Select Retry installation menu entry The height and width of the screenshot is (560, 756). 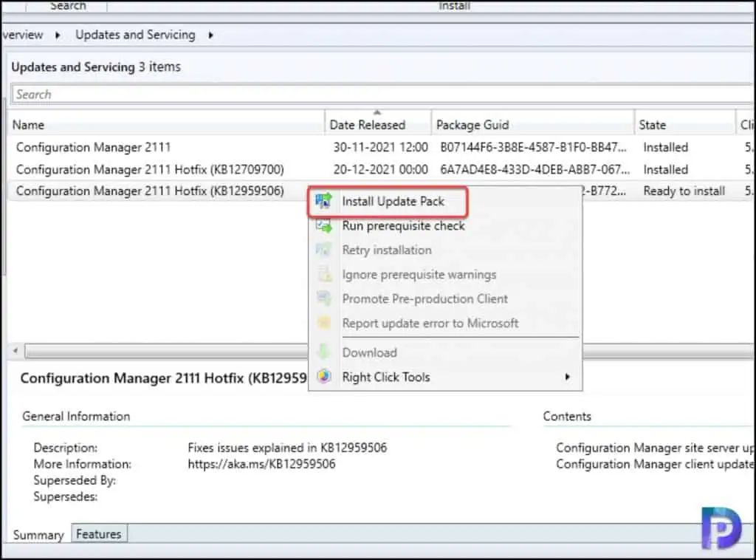tap(387, 250)
